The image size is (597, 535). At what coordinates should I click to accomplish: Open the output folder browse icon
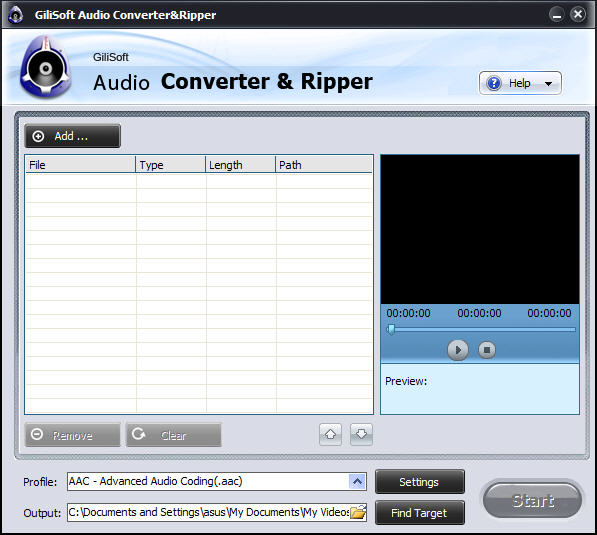pos(358,512)
